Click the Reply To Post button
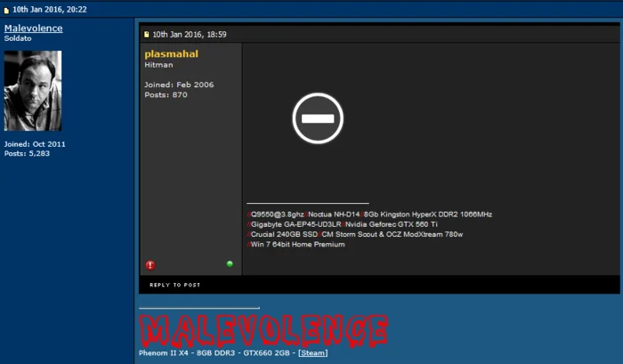Screen dimensions: 623x364 [x=174, y=285]
